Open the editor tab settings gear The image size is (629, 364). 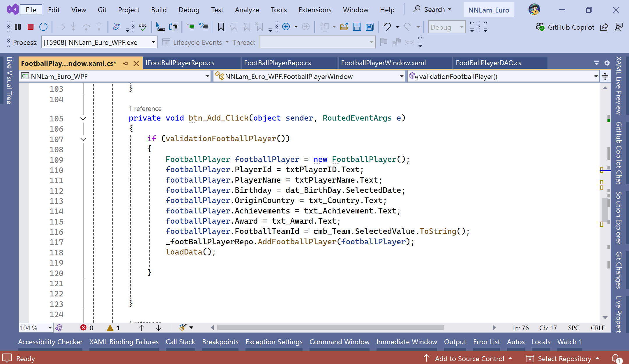click(x=607, y=63)
